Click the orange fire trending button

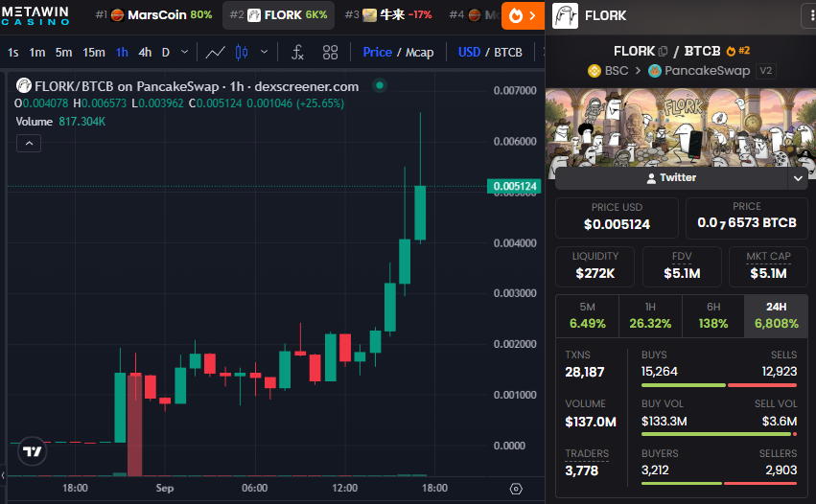pos(523,15)
